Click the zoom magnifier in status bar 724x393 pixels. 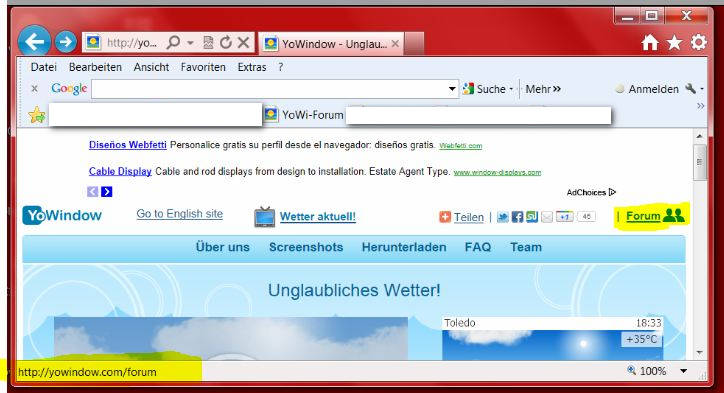click(631, 370)
